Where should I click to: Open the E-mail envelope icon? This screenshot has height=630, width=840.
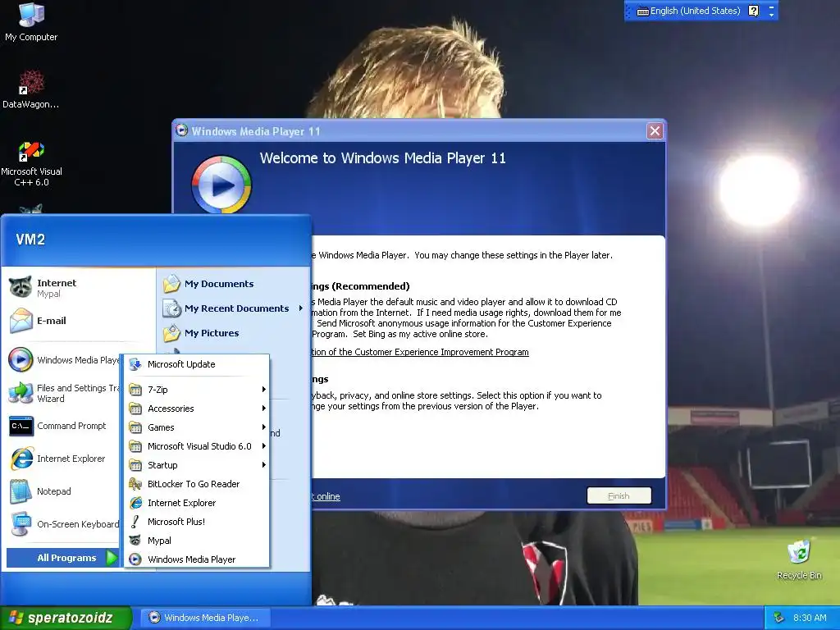coord(21,321)
